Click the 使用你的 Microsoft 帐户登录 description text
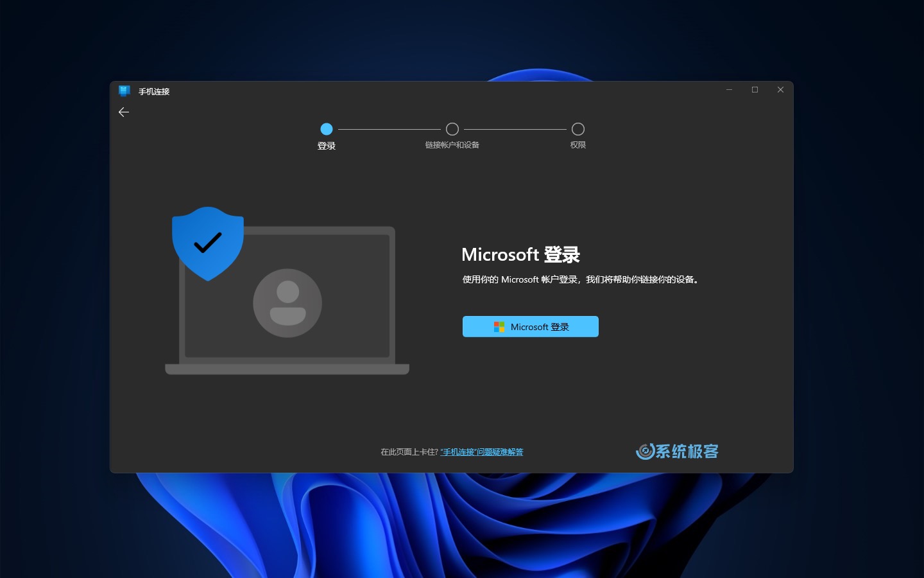 pos(581,279)
